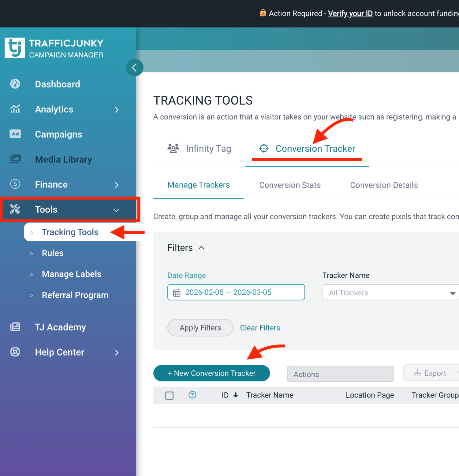Click the Media Library images icon
The image size is (459, 476).
[x=15, y=159]
